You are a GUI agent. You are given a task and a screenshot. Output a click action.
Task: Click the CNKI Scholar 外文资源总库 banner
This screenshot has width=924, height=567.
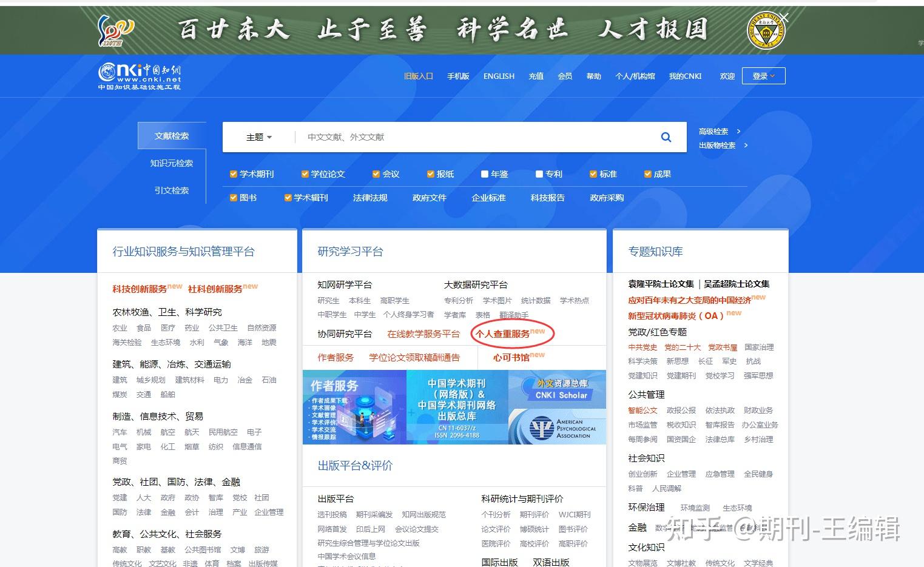coord(557,389)
